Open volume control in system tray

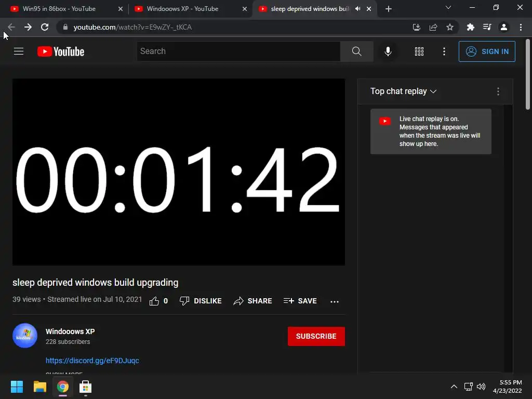(481, 387)
